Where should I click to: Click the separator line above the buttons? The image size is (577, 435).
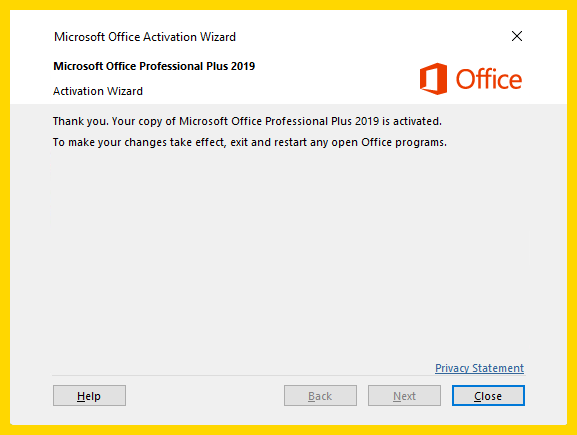(288, 376)
